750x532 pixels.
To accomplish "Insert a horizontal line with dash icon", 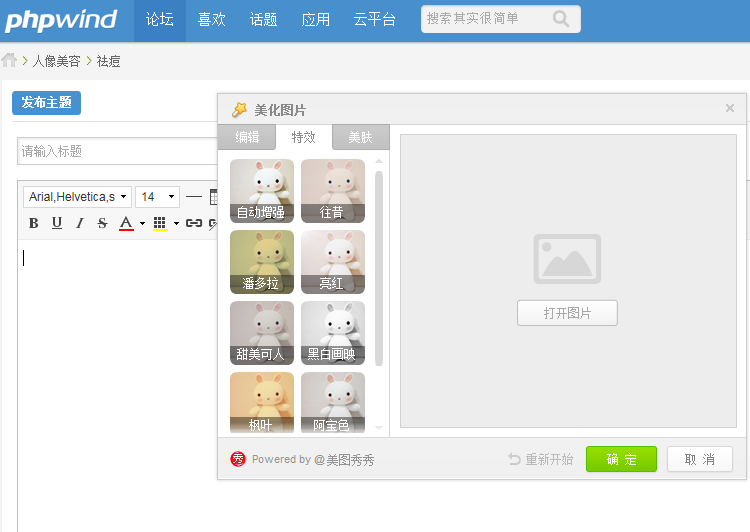I will [x=194, y=197].
